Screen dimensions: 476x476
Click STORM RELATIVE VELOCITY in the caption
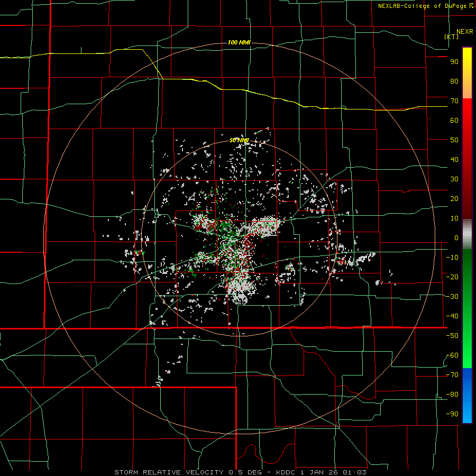pos(168,472)
